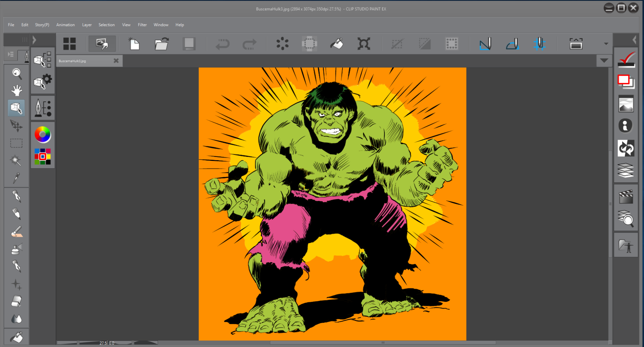
Task: Click the Clear (dots) command icon
Action: tap(282, 44)
